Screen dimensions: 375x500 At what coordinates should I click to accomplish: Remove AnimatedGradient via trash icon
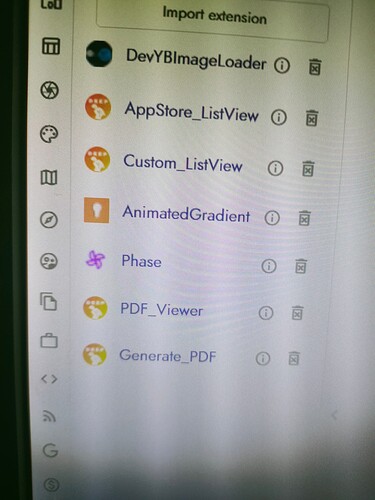(x=304, y=218)
